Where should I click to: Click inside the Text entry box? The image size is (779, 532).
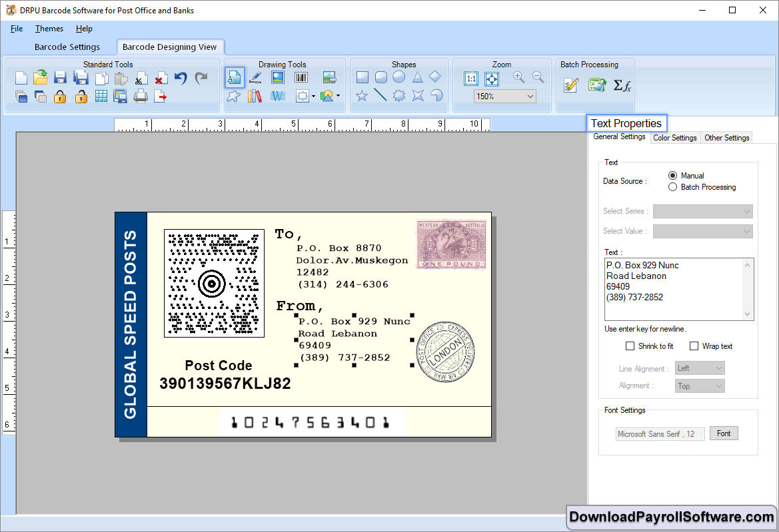pyautogui.click(x=674, y=289)
